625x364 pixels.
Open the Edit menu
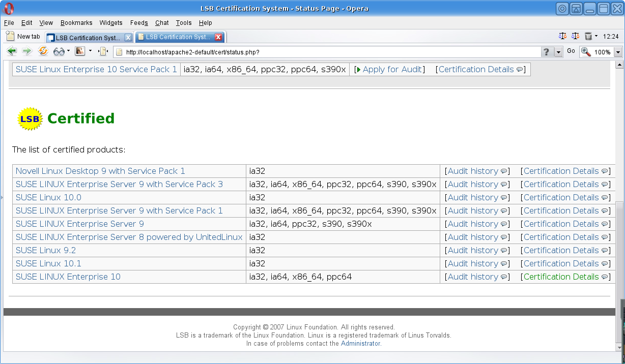point(27,23)
